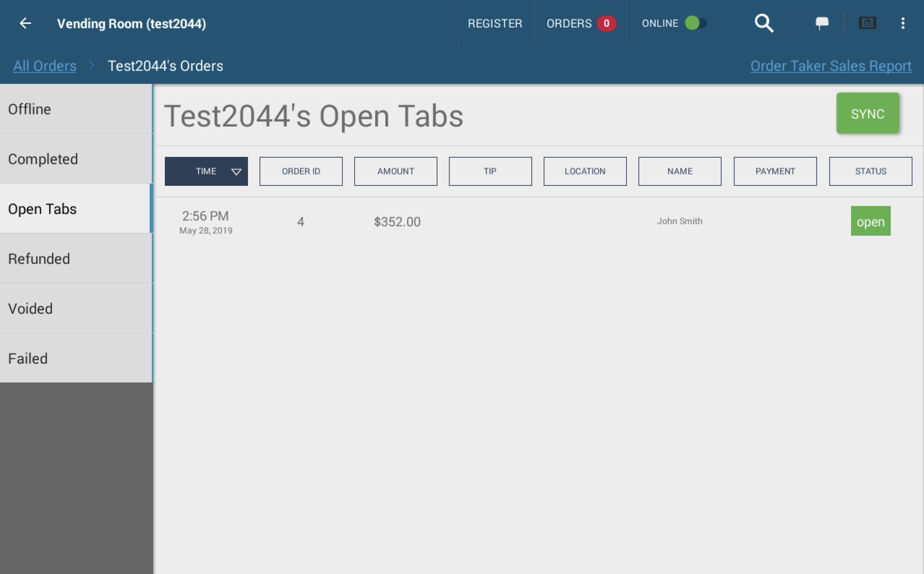Sort orders by STATUS column
The image size is (924, 574).
[x=870, y=171]
